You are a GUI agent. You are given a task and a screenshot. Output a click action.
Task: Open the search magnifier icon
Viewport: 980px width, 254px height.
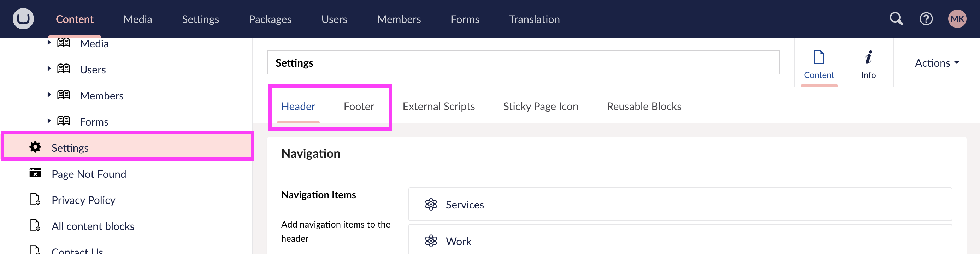coord(896,19)
